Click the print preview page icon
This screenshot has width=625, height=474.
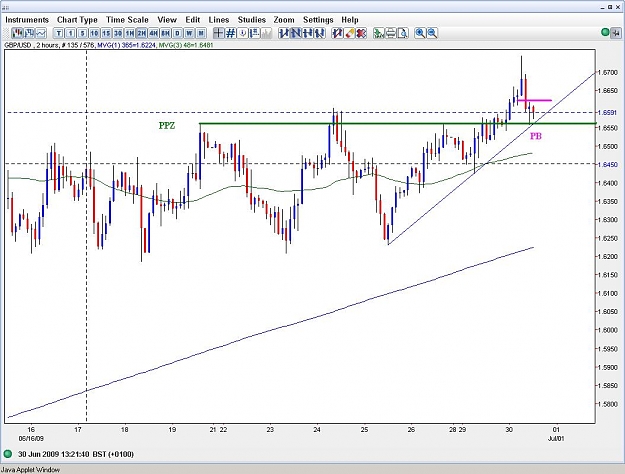403,33
